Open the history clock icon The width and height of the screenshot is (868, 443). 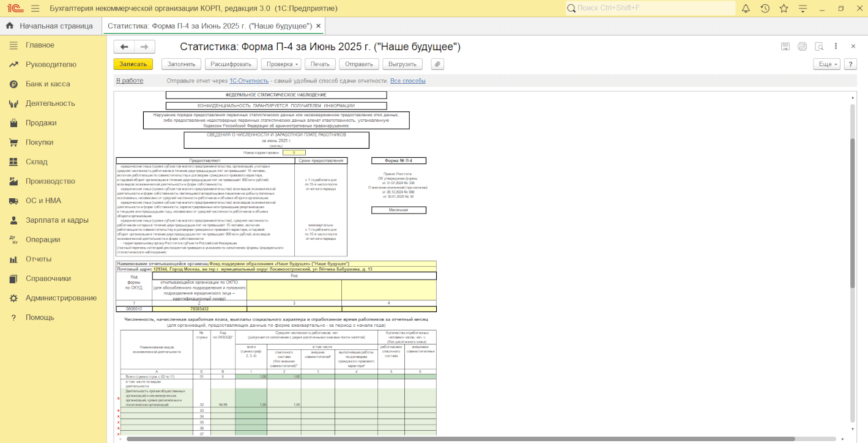click(765, 9)
